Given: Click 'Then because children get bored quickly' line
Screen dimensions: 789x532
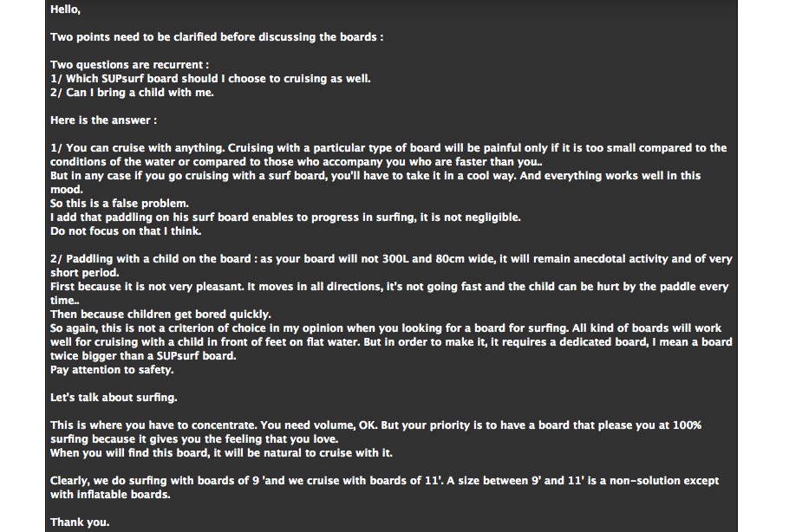Looking at the screenshot, I should click(x=160, y=315).
